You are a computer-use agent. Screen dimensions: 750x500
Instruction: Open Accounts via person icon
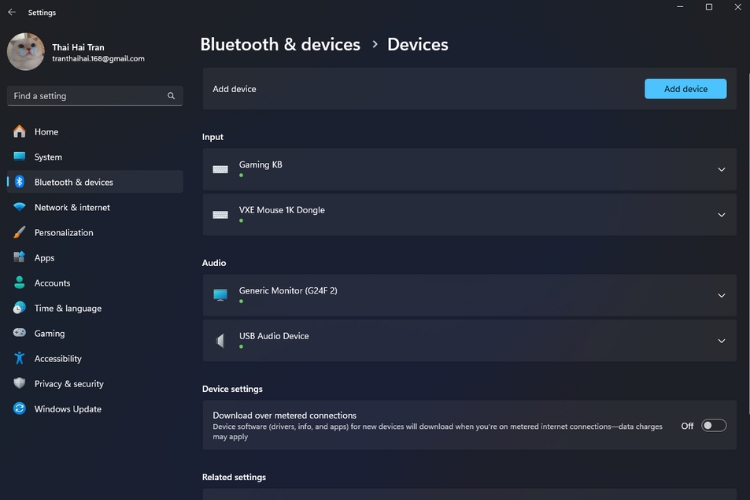(x=19, y=283)
